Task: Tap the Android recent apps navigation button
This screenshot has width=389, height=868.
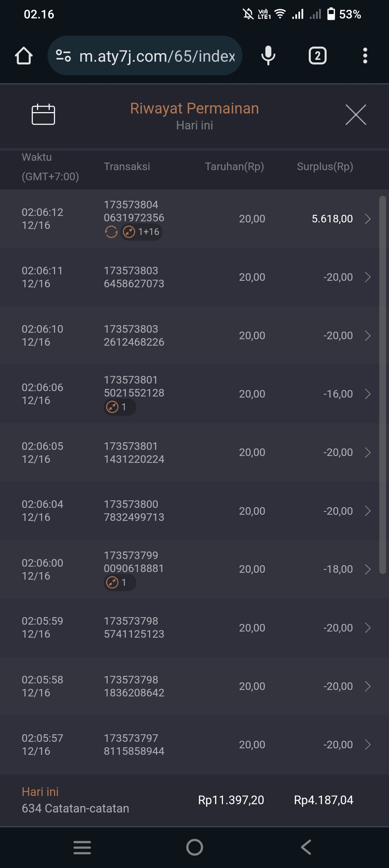Action: pos(82,847)
